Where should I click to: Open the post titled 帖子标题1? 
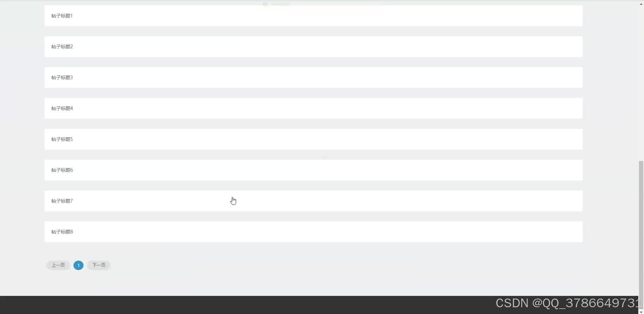[313, 16]
